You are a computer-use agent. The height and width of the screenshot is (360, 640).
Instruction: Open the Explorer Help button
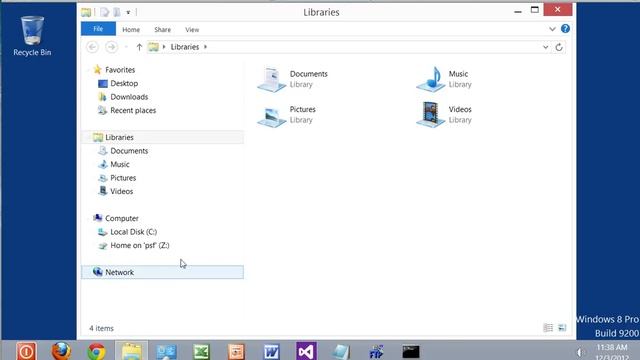[x=565, y=29]
